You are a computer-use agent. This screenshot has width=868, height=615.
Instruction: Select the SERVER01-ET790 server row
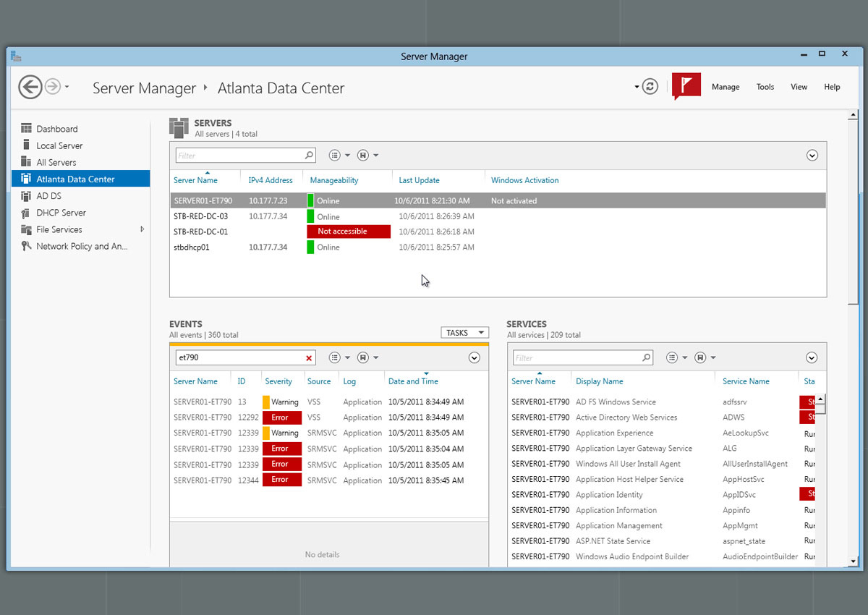pyautogui.click(x=498, y=200)
